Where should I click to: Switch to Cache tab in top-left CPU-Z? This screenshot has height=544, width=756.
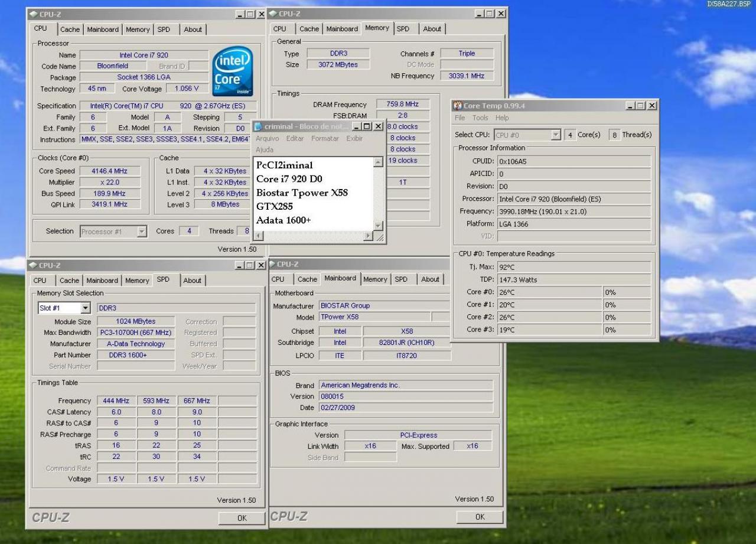pyautogui.click(x=70, y=30)
